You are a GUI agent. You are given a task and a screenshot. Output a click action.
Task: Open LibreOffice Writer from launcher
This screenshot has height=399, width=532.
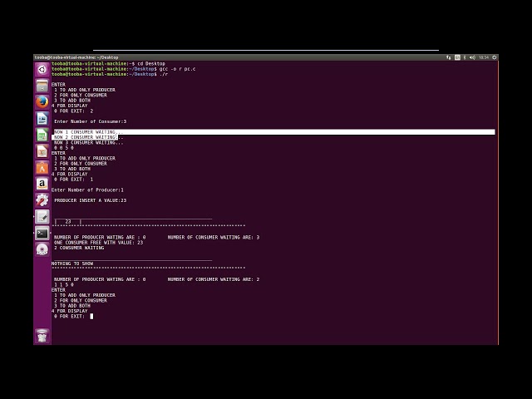(42, 119)
